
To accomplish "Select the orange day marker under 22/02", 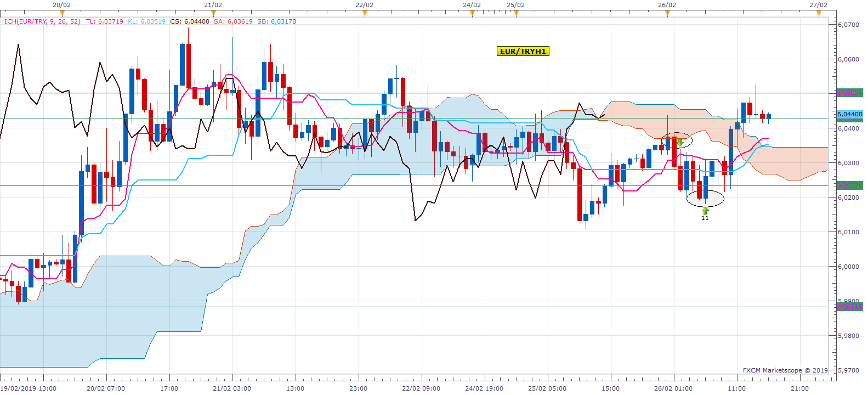I will (x=365, y=13).
